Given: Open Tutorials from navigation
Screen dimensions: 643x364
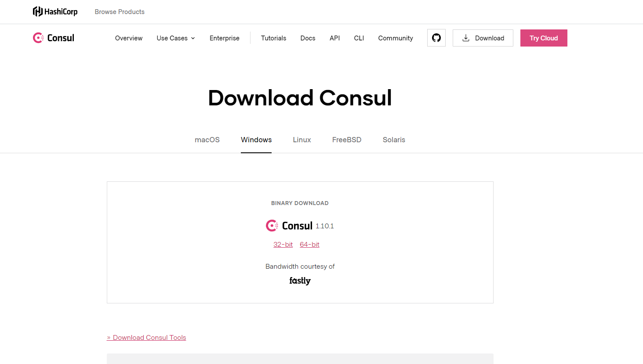Looking at the screenshot, I should pos(273,38).
